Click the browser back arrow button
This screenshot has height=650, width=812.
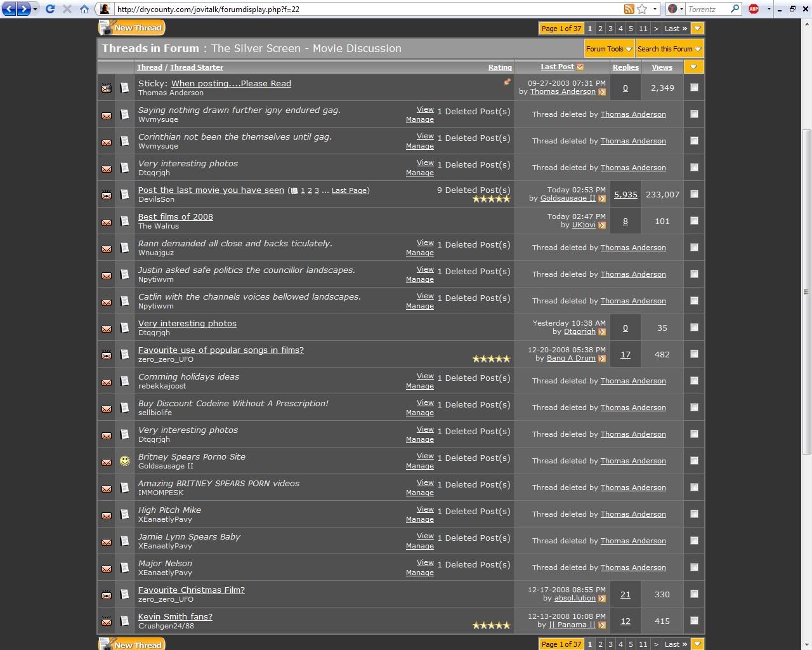click(x=10, y=9)
